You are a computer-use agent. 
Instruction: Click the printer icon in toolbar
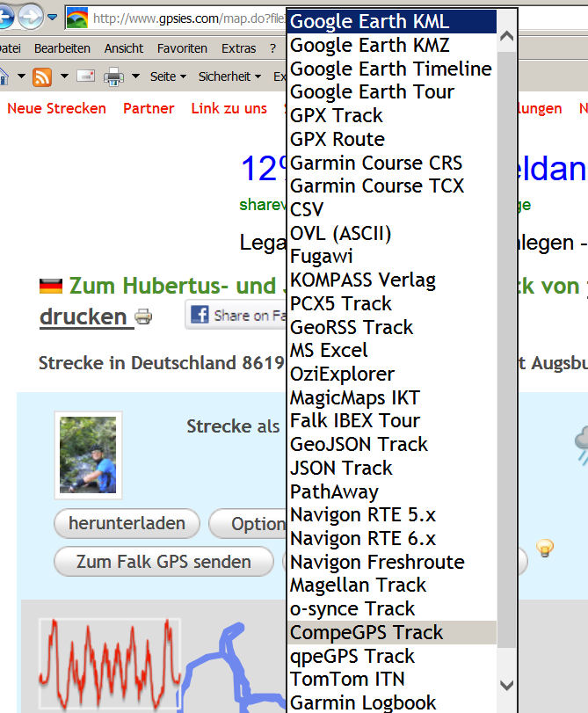coord(113,76)
